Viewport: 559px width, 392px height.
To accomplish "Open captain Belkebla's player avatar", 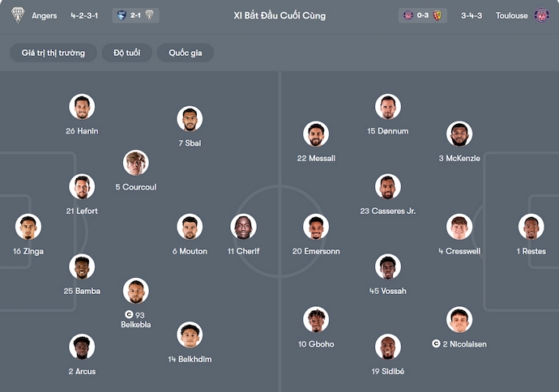I will (x=136, y=291).
